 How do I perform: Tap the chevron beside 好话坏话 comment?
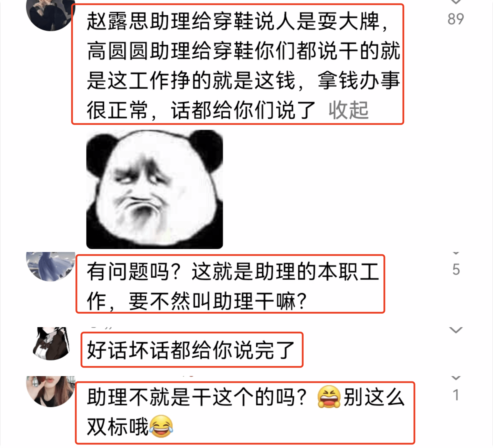[x=456, y=330]
